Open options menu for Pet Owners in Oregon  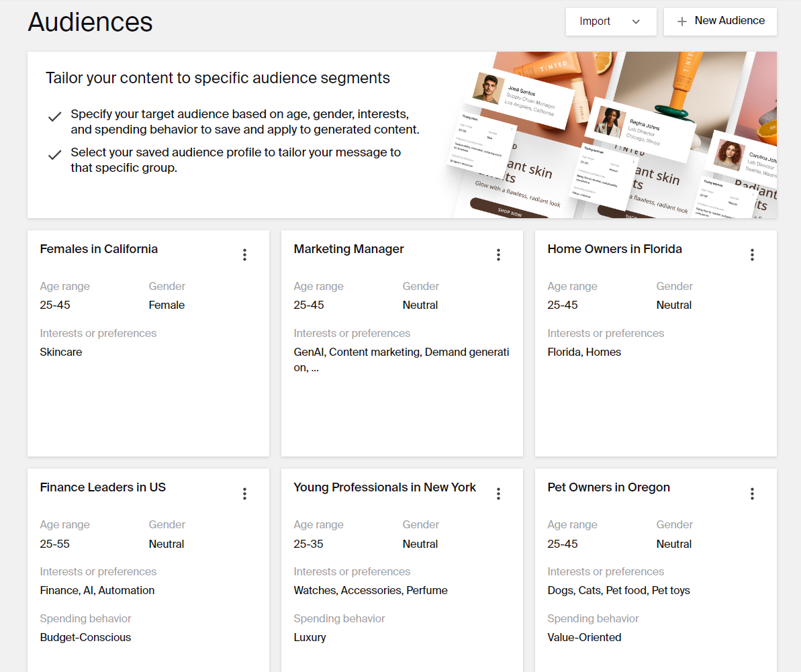click(752, 493)
